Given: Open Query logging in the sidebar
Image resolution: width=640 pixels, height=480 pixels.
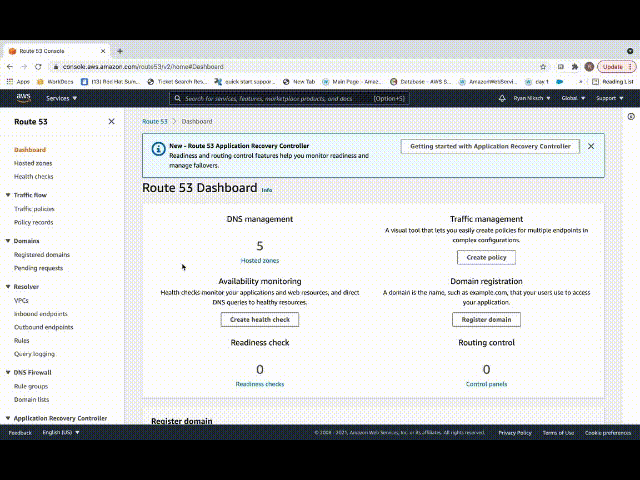Looking at the screenshot, I should pos(34,354).
